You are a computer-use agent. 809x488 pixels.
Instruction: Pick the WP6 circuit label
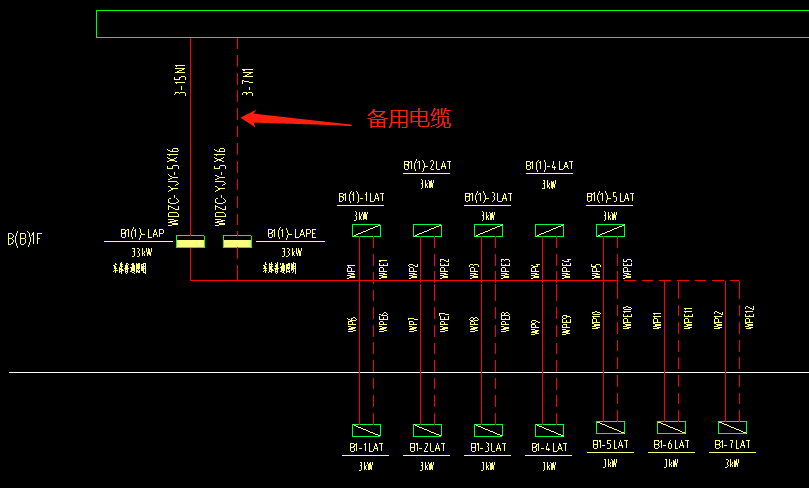point(352,324)
